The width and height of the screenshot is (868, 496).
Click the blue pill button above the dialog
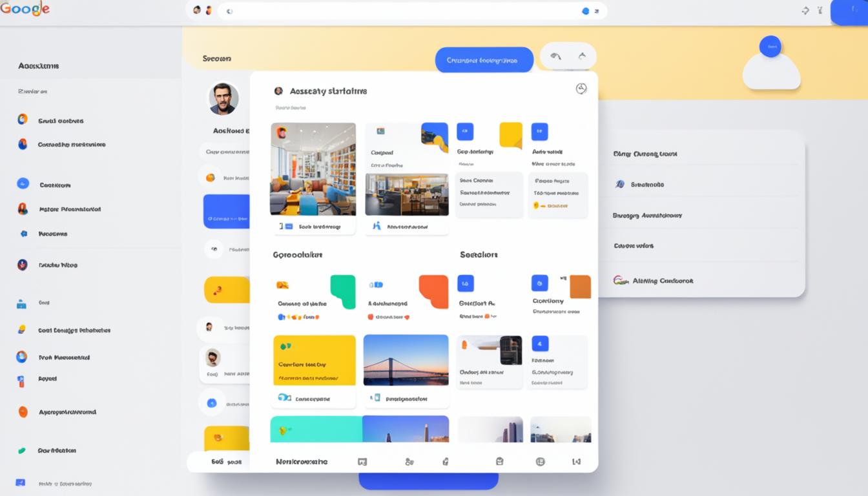(x=484, y=59)
